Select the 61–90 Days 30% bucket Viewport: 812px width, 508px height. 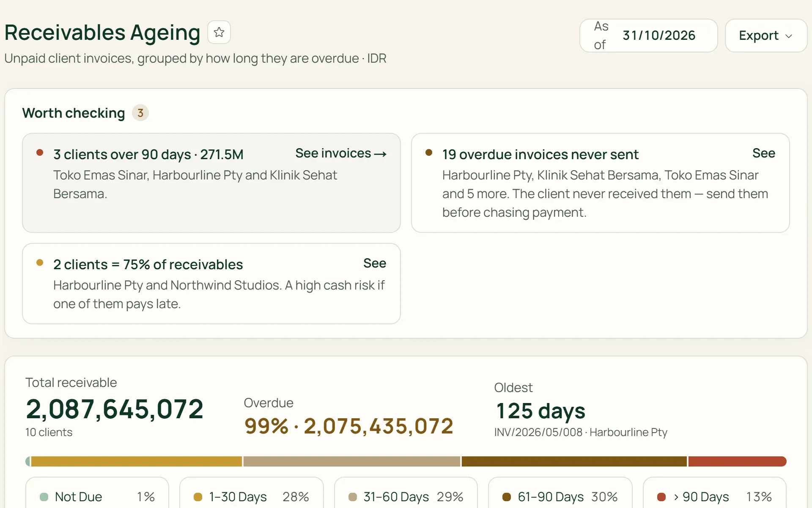coord(560,494)
